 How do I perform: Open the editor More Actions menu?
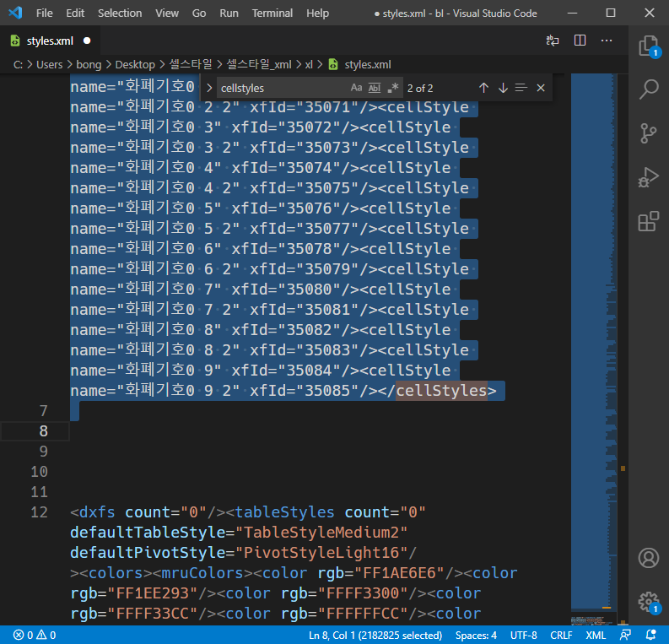tap(607, 41)
